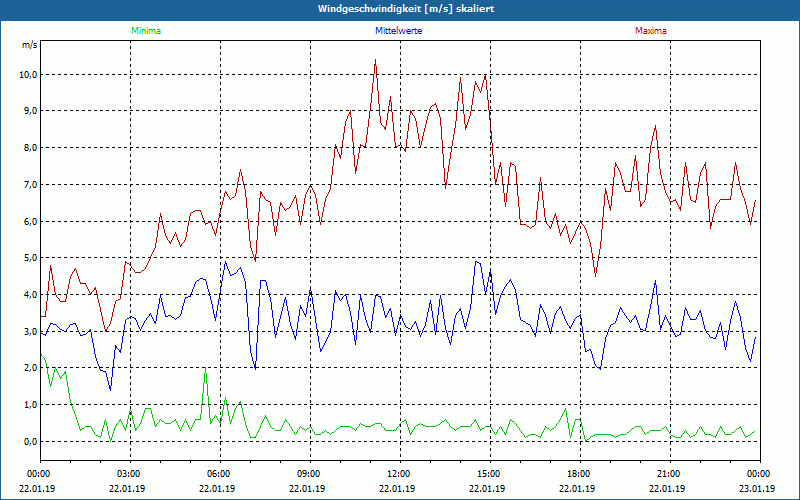The height and width of the screenshot is (500, 800).
Task: Click the 18:00 time axis label
Action: point(580,474)
